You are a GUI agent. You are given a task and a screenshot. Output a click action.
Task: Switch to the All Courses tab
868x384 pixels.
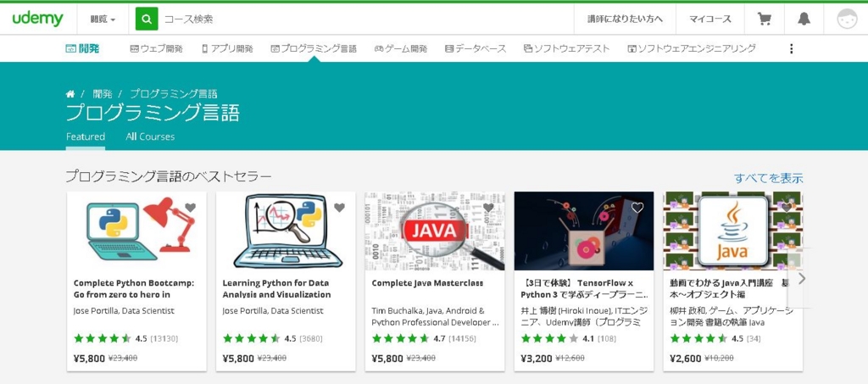click(150, 136)
